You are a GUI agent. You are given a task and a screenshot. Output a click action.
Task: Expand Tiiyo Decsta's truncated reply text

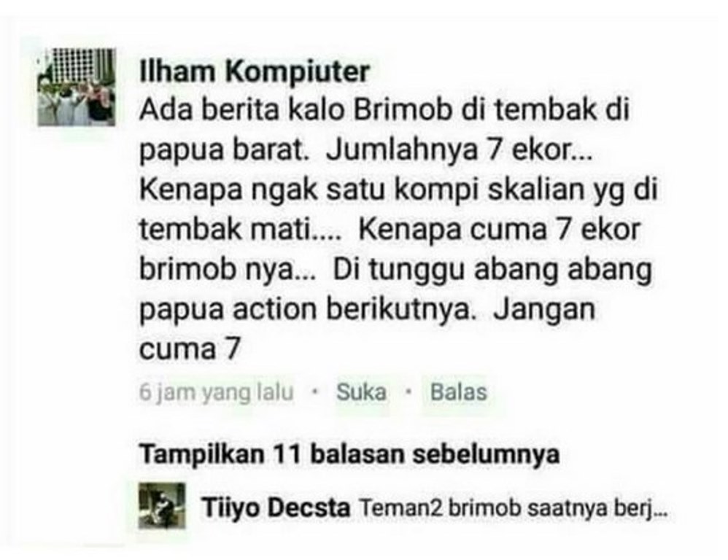pyautogui.click(x=514, y=508)
